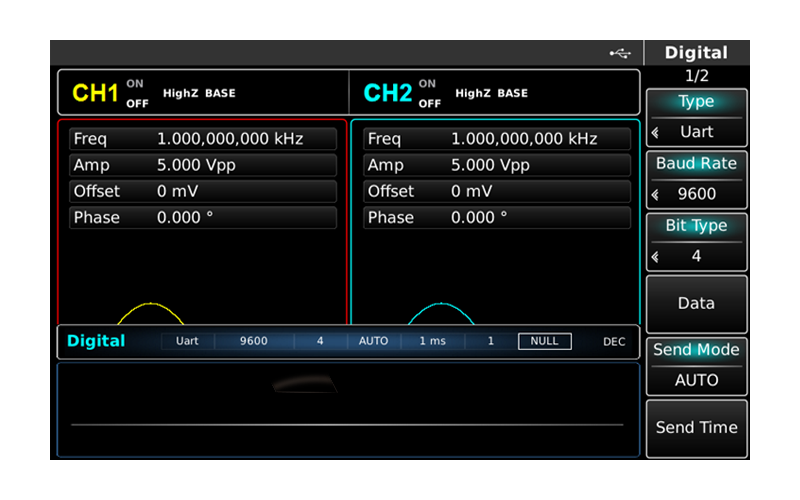Click the 1 ms send time in Digital bar
The height and width of the screenshot is (500, 800).
click(x=432, y=341)
